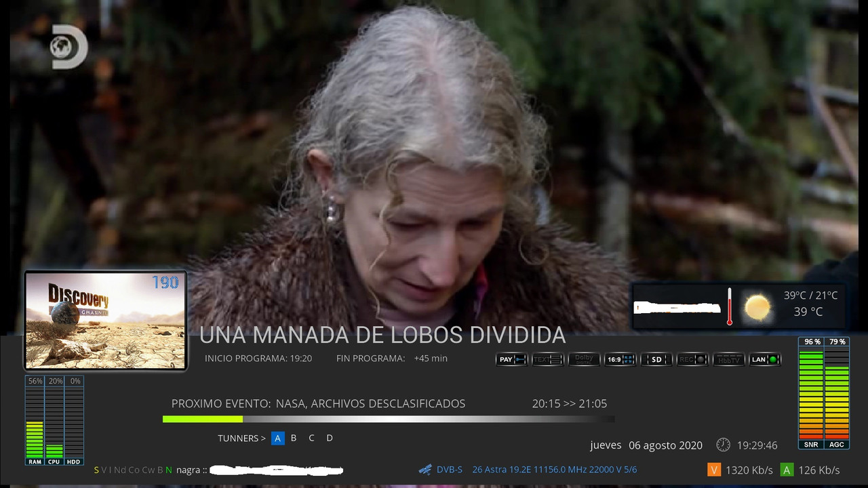Click the HbbTV indicator
Image resolution: width=868 pixels, height=488 pixels.
729,359
